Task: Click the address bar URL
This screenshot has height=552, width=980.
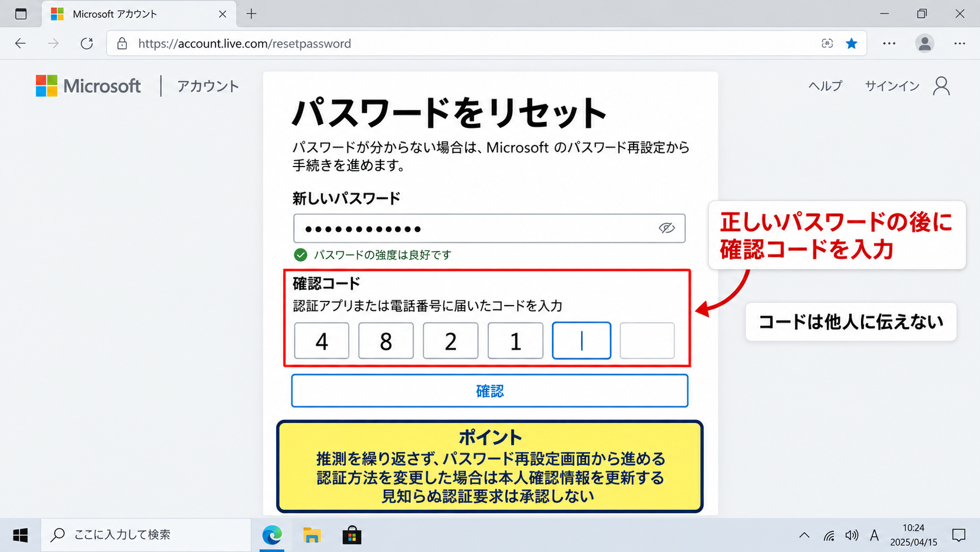Action: pyautogui.click(x=244, y=43)
